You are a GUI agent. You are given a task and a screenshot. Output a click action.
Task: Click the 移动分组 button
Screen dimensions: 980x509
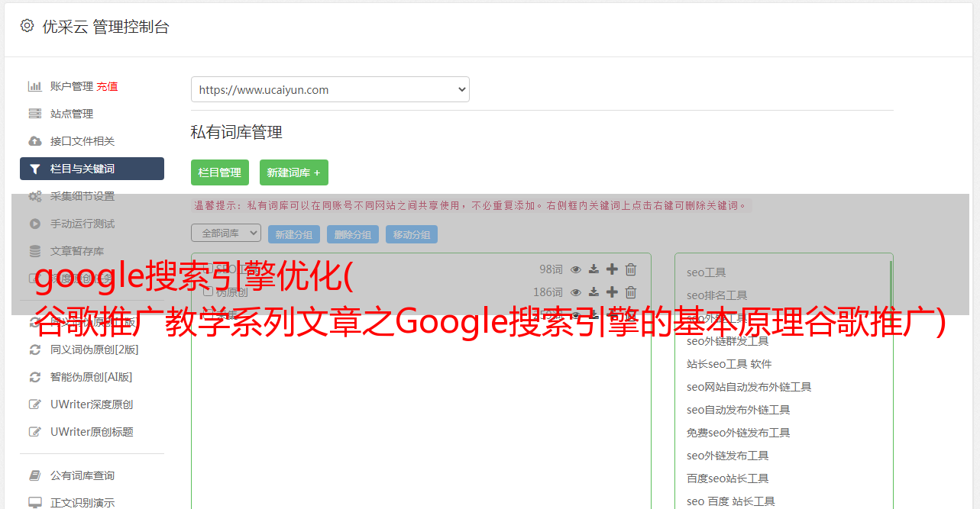[x=412, y=234]
